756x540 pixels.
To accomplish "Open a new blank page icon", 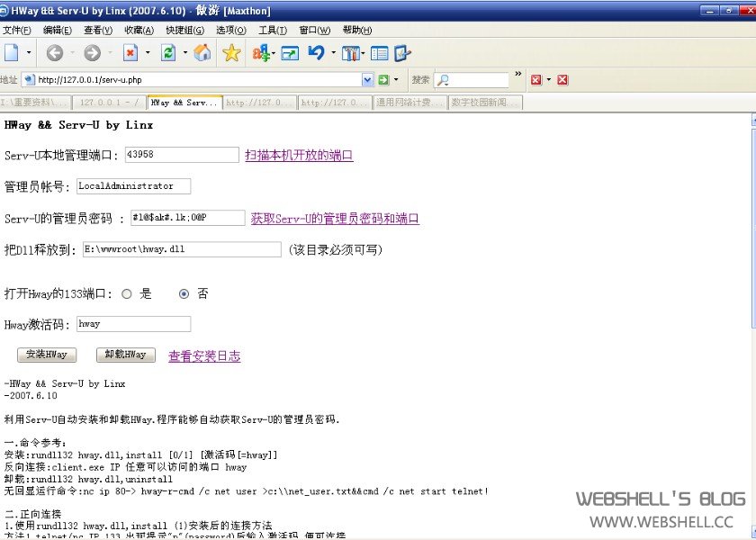I will click(12, 52).
